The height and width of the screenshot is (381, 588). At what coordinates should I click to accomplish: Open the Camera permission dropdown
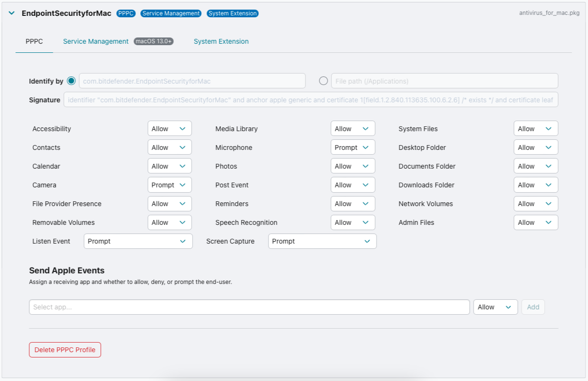click(x=170, y=185)
